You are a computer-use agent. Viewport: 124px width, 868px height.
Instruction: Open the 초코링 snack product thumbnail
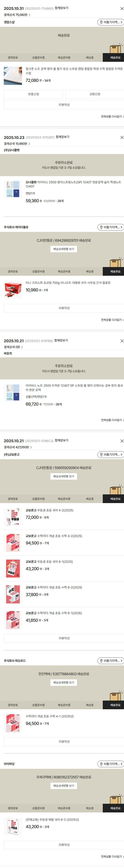click(x=13, y=290)
